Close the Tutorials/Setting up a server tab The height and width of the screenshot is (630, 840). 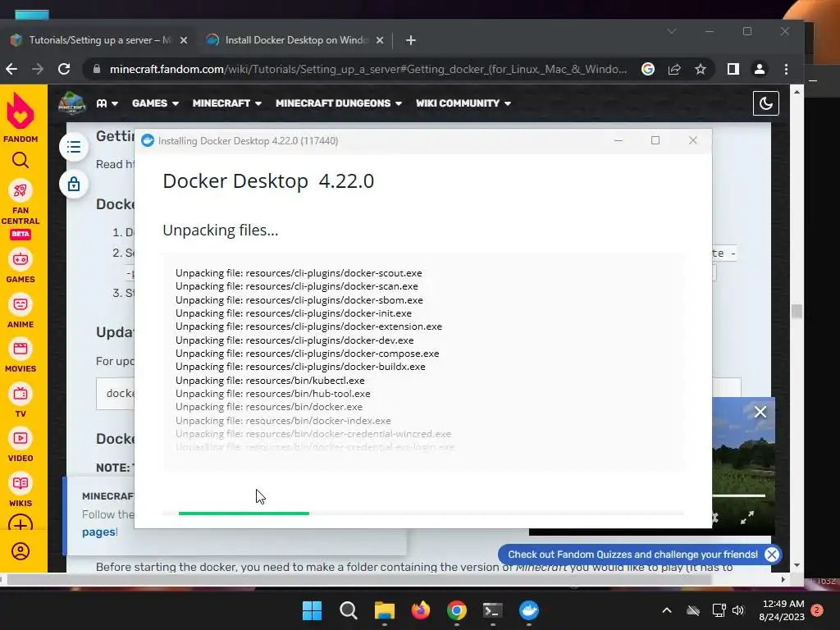(x=184, y=40)
